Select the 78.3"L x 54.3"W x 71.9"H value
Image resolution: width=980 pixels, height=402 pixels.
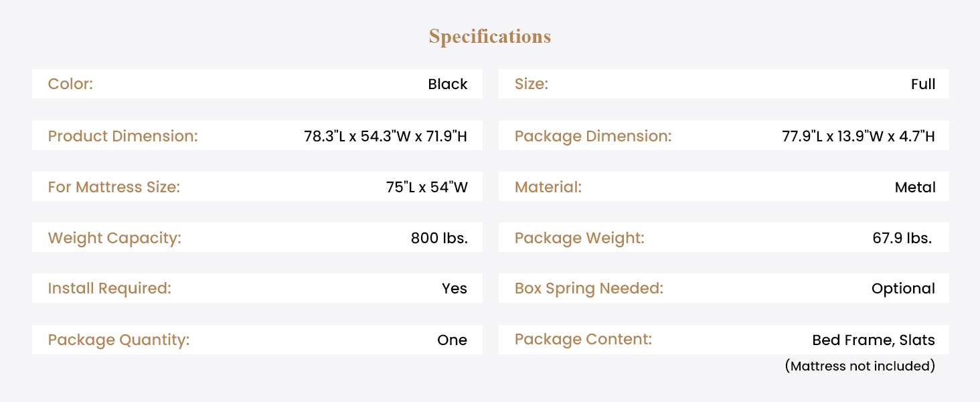tap(386, 136)
